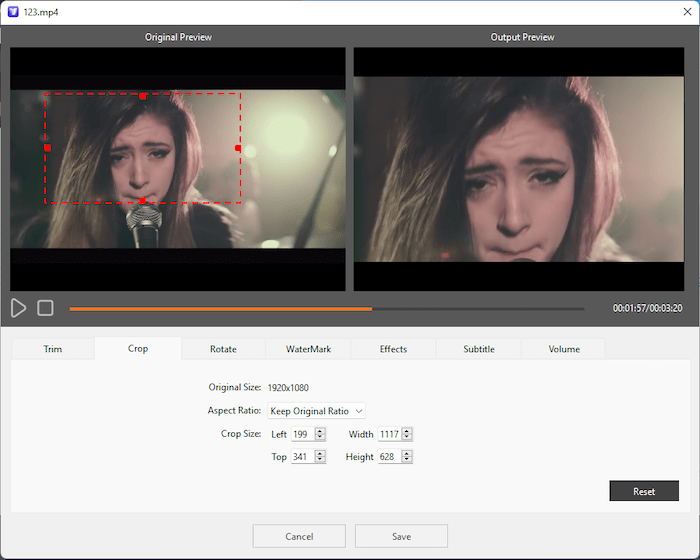700x560 pixels.
Task: Decrease the crop Height value
Action: [407, 460]
